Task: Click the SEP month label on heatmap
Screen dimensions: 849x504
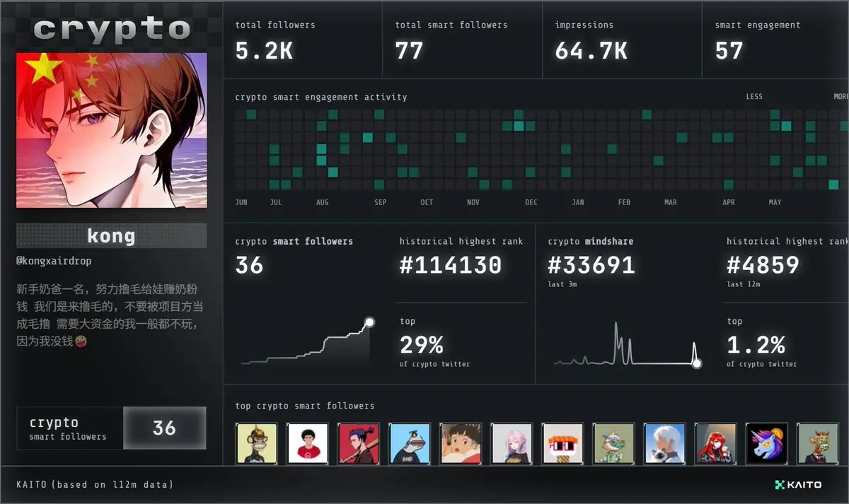Action: pyautogui.click(x=380, y=203)
